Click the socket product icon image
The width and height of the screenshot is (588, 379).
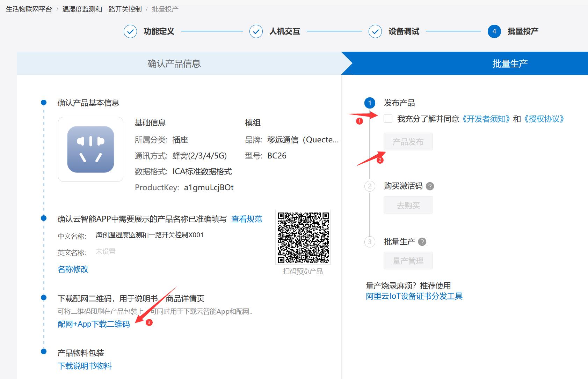91,149
